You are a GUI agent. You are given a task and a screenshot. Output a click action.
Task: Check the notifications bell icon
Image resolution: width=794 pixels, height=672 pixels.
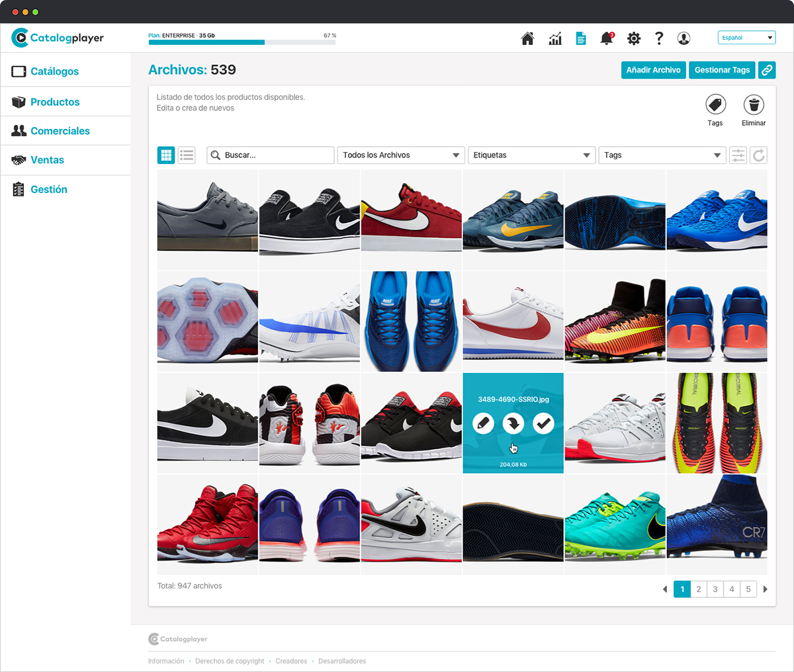coord(607,38)
